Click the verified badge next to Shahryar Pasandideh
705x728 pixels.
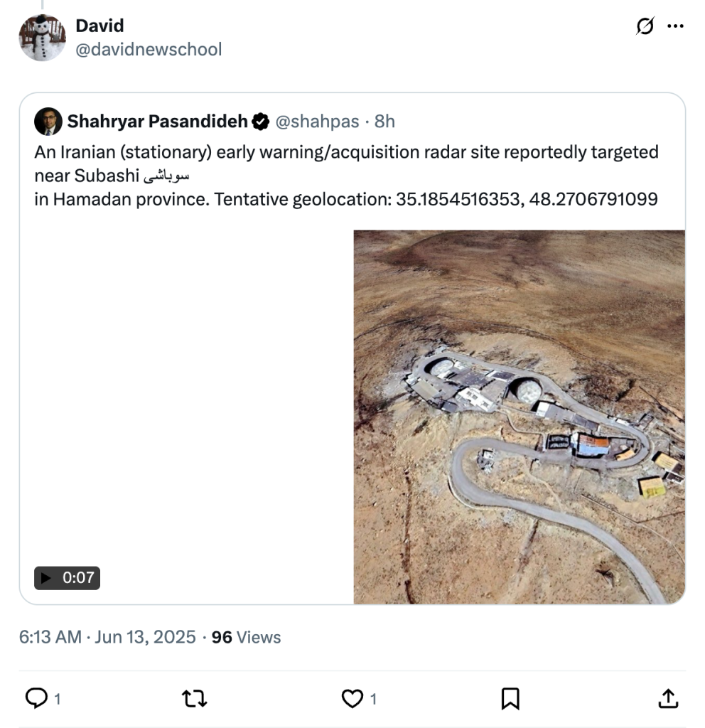261,122
